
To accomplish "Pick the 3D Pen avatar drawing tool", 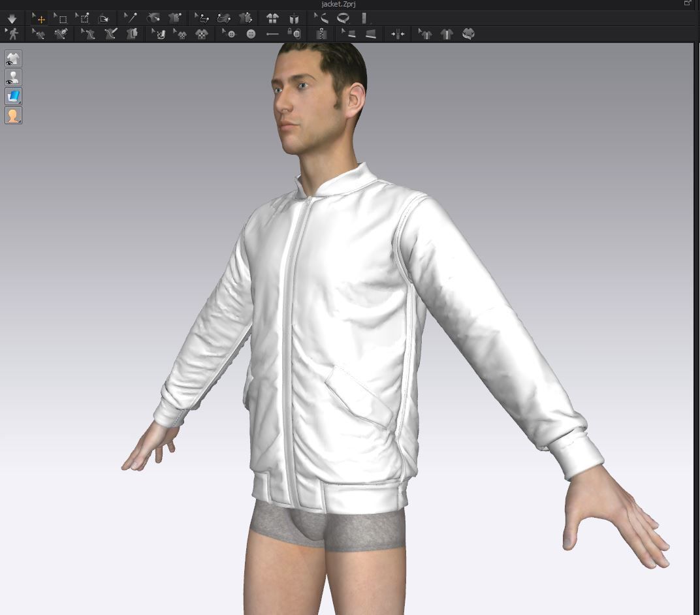I will tap(110, 34).
